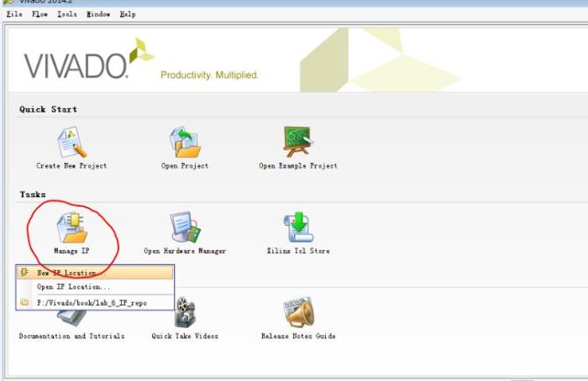Viewport: 588px width, 381px height.
Task: Open the Window menu
Action: click(97, 14)
